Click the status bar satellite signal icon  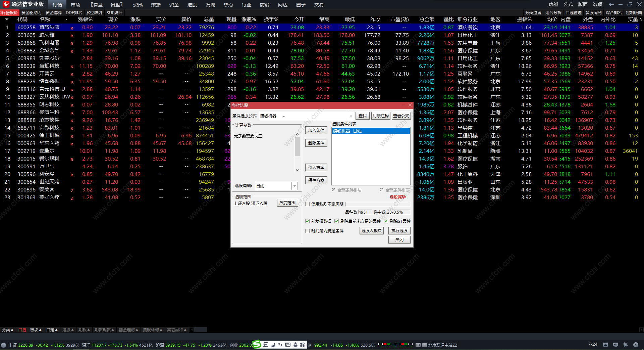click(x=626, y=345)
